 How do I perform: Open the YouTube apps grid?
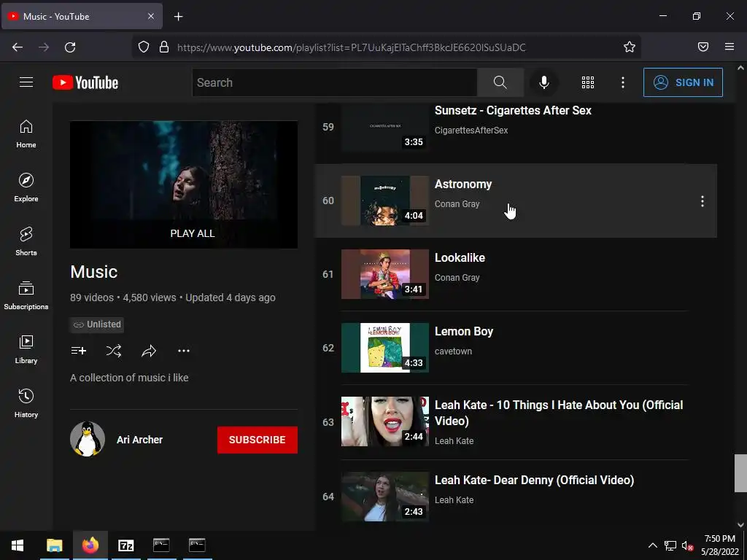[588, 82]
